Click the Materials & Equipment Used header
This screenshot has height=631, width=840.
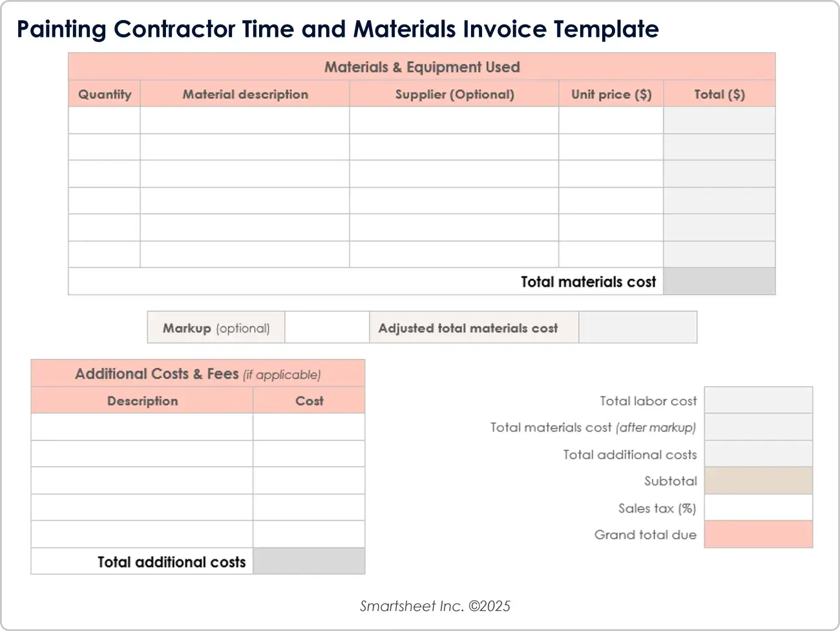(422, 67)
